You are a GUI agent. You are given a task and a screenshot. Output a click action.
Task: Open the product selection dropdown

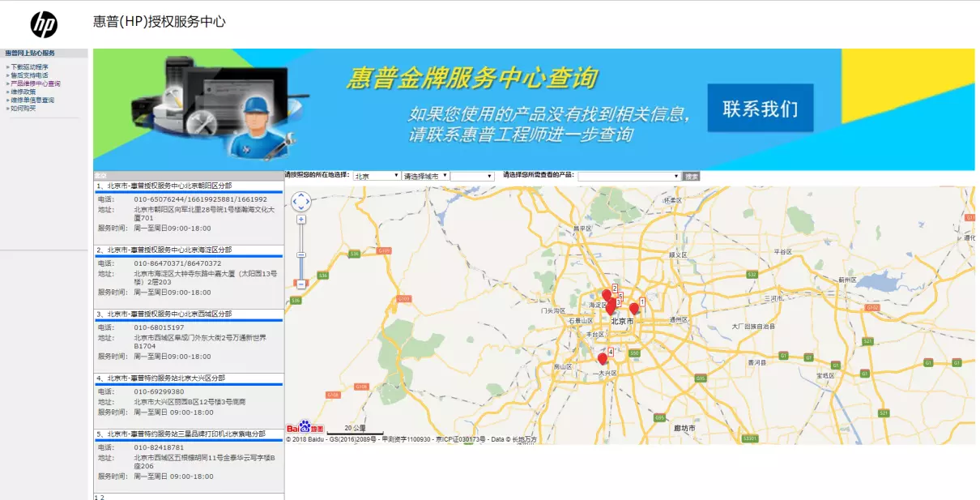coord(629,176)
